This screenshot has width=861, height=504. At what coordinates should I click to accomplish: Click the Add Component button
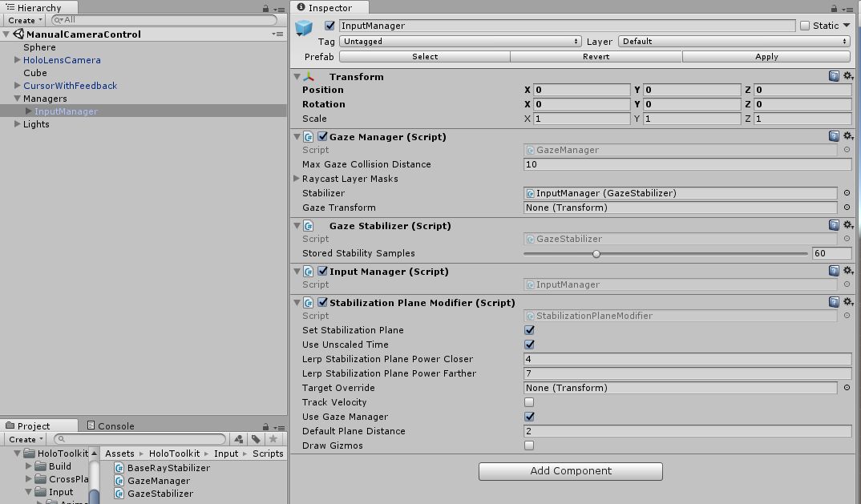click(570, 471)
